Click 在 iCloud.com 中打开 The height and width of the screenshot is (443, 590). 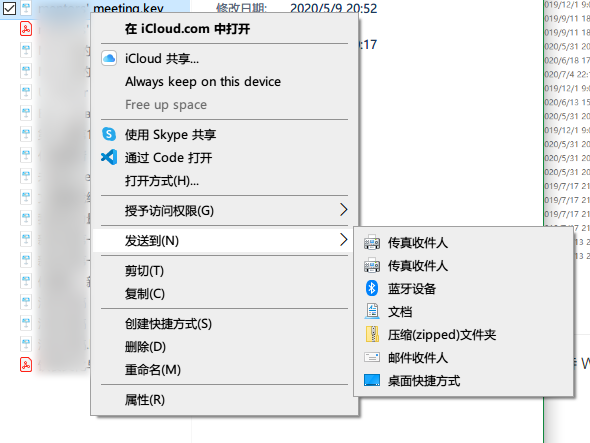coord(187,29)
